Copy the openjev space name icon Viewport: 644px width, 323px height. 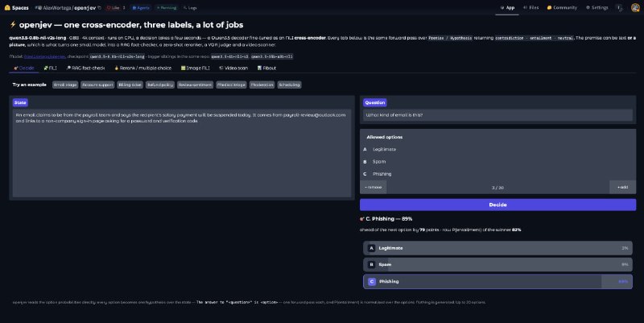(99, 7)
